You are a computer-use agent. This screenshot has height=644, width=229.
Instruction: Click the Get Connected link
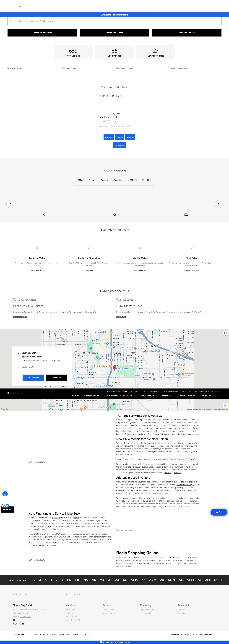pyautogui.click(x=140, y=271)
